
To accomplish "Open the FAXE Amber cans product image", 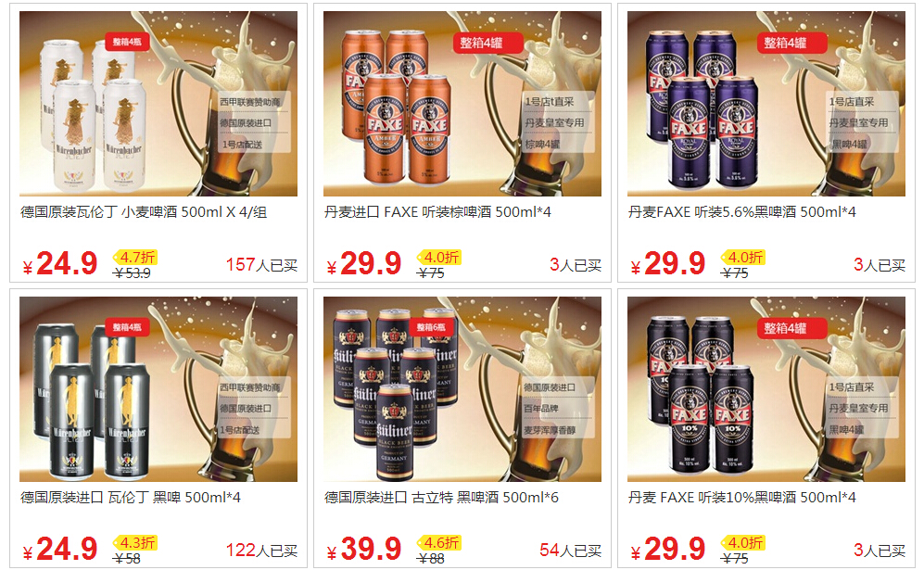I will [x=462, y=103].
